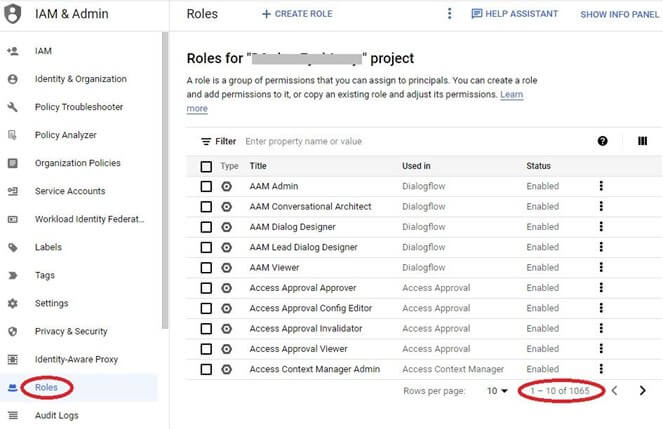Click the Settings gear icon
This screenshot has width=663, height=429.
(13, 303)
